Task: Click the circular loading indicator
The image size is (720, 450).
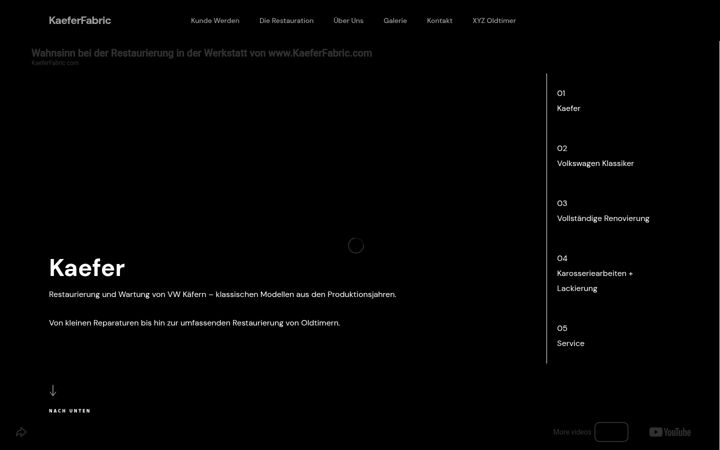Action: [x=356, y=246]
